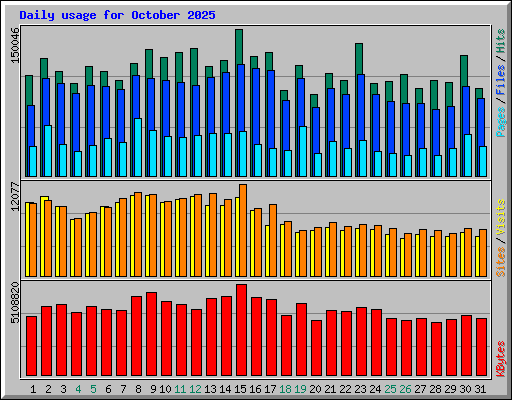
Task: Click the cyan pages bar for day 8
Action: 138,147
